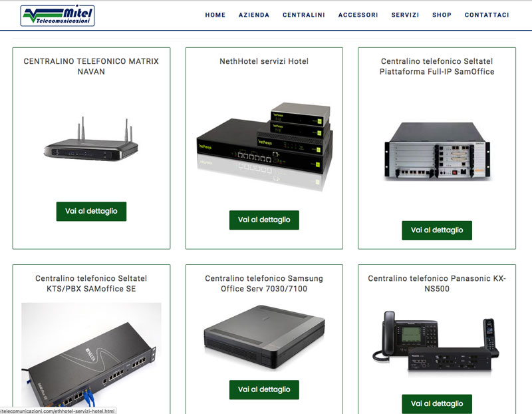Visit the SHOP section
The height and width of the screenshot is (414, 532).
click(x=442, y=15)
